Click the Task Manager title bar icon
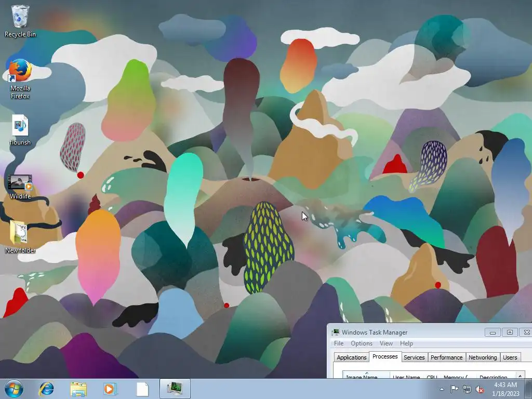532x399 pixels. pyautogui.click(x=336, y=332)
